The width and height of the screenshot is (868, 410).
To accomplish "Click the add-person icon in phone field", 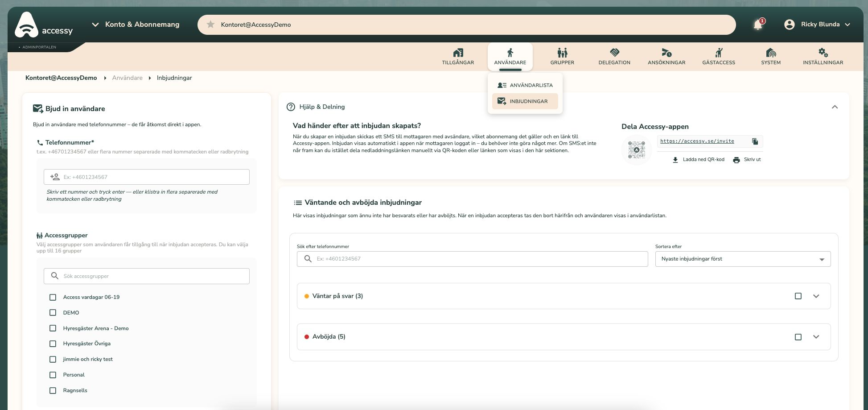I will coord(55,177).
